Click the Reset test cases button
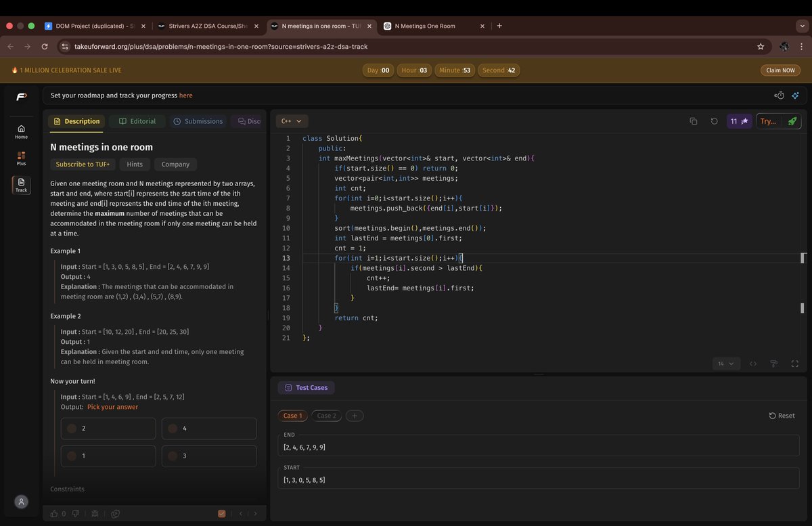 pos(782,416)
